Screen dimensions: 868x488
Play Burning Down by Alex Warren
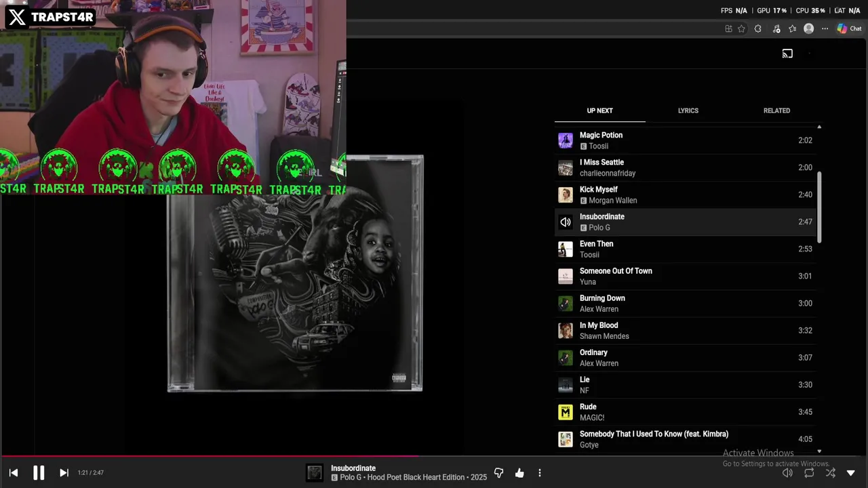[685, 303]
